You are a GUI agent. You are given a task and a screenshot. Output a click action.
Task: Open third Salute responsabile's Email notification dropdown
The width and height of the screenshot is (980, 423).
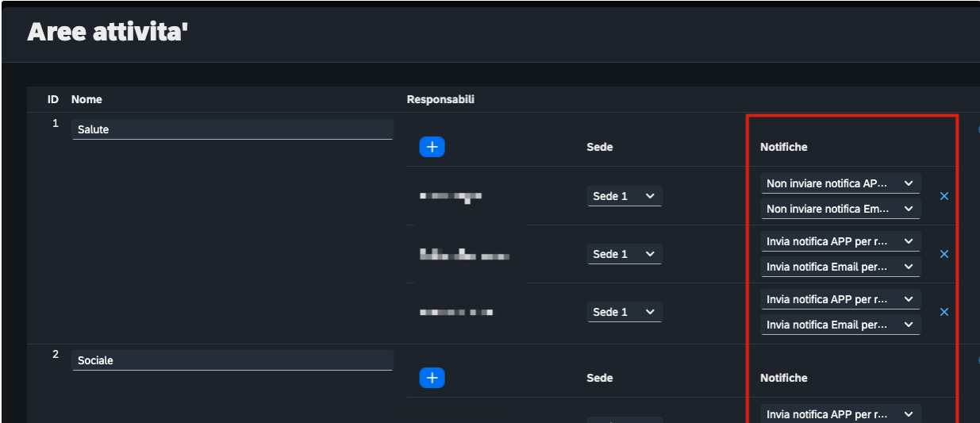840,325
